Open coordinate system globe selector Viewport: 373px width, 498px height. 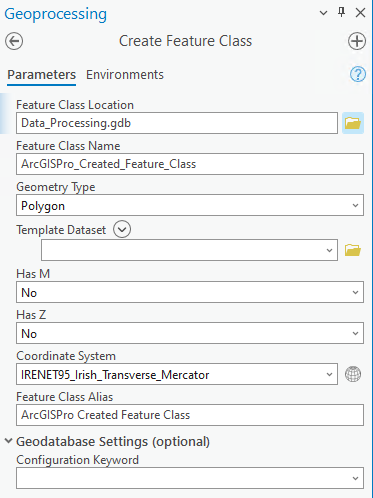coord(353,374)
